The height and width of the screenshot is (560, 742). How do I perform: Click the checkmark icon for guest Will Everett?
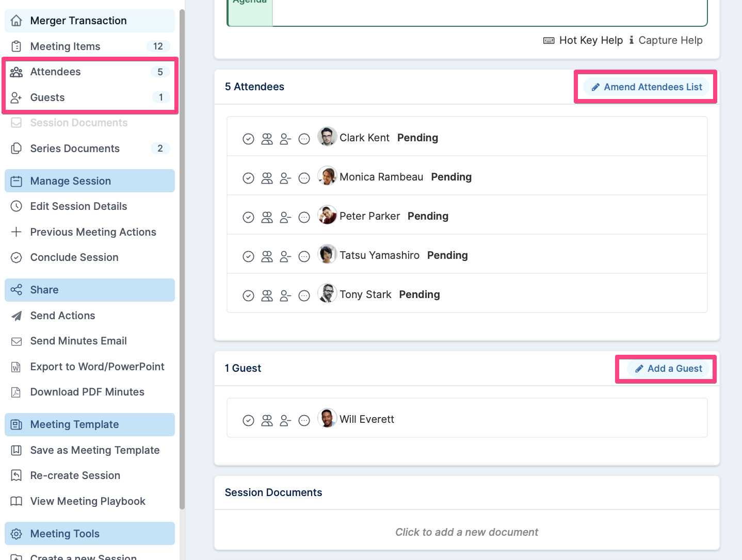[x=249, y=420]
